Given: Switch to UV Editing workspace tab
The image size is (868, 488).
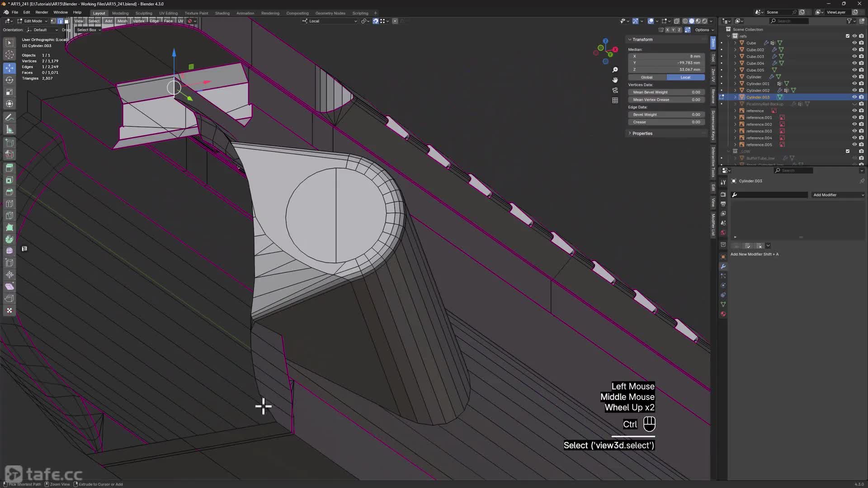Looking at the screenshot, I should point(168,13).
